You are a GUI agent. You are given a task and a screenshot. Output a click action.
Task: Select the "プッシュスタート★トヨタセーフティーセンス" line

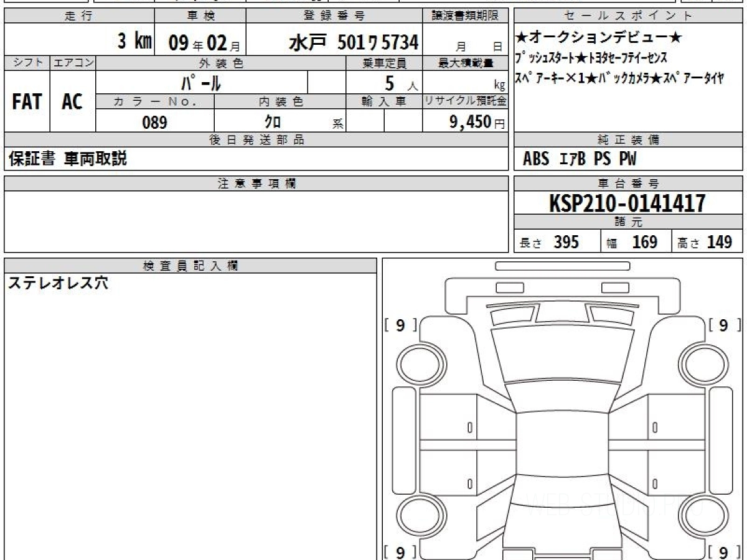pos(591,58)
